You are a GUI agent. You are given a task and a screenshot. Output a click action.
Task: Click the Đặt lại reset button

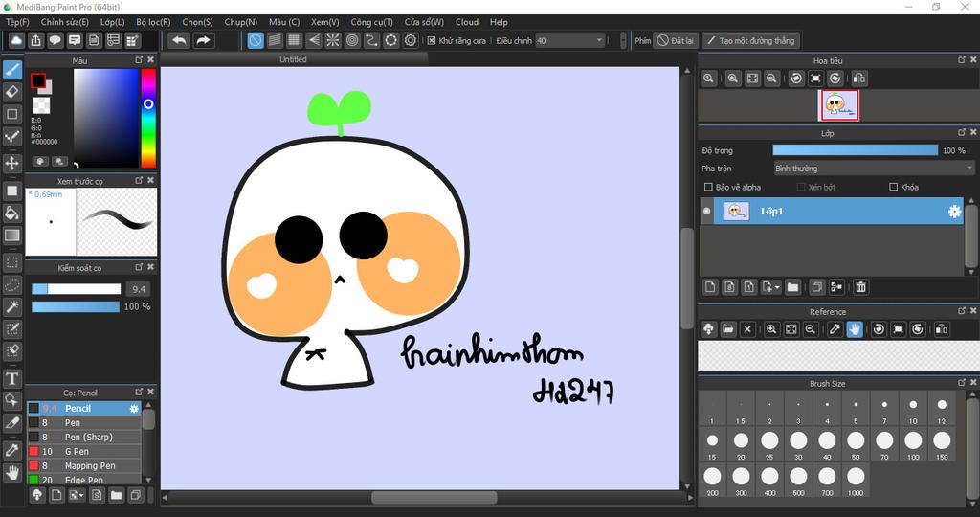point(675,40)
